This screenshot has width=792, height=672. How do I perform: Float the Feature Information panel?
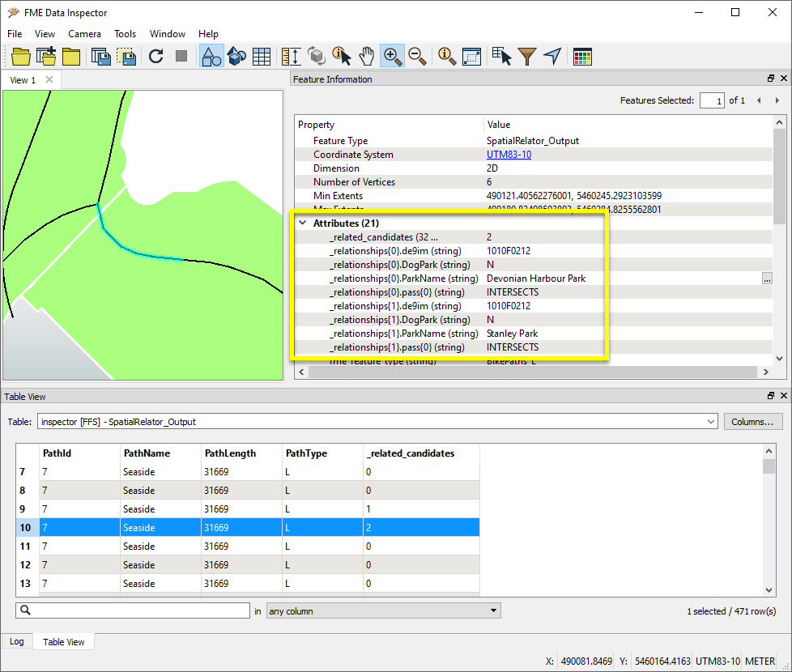click(x=771, y=79)
